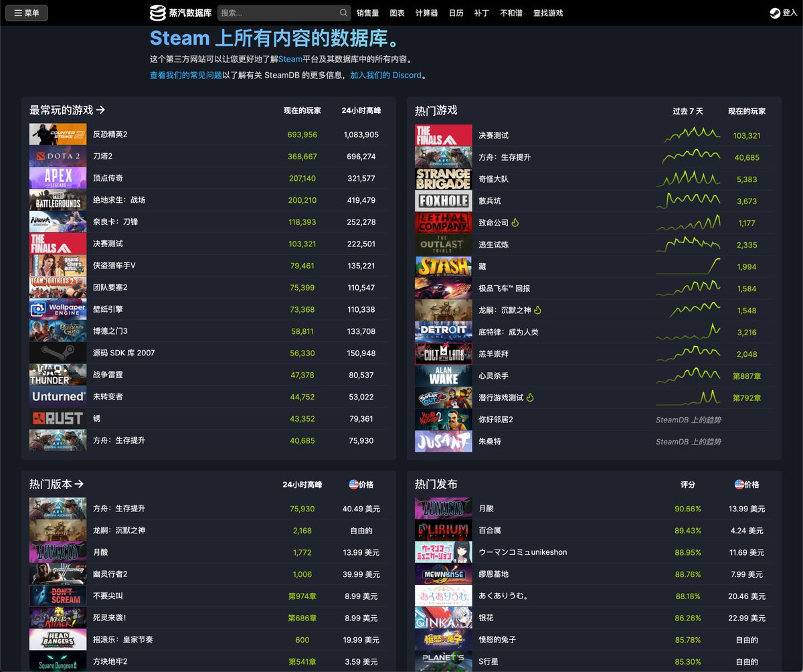Open the 不和谐 nav item

511,13
